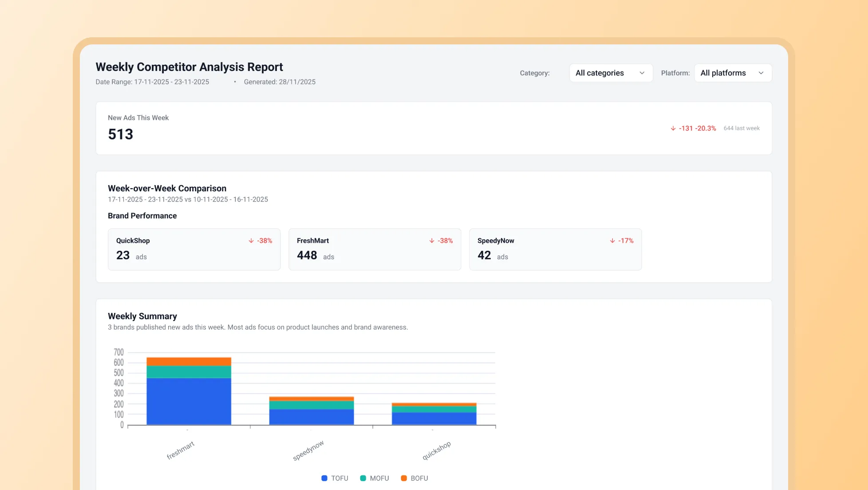868x490 pixels.
Task: Click SpeedyNow's red down-trend arrow icon
Action: [x=612, y=241]
